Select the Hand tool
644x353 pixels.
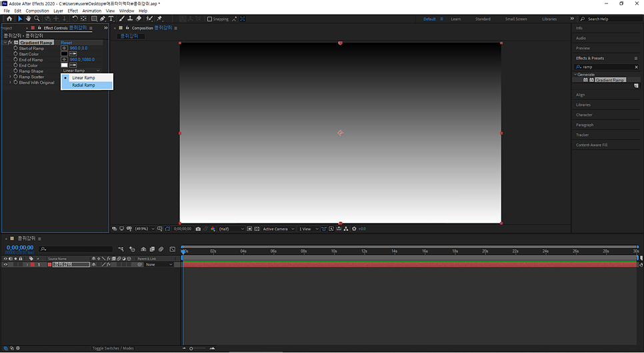pos(29,19)
